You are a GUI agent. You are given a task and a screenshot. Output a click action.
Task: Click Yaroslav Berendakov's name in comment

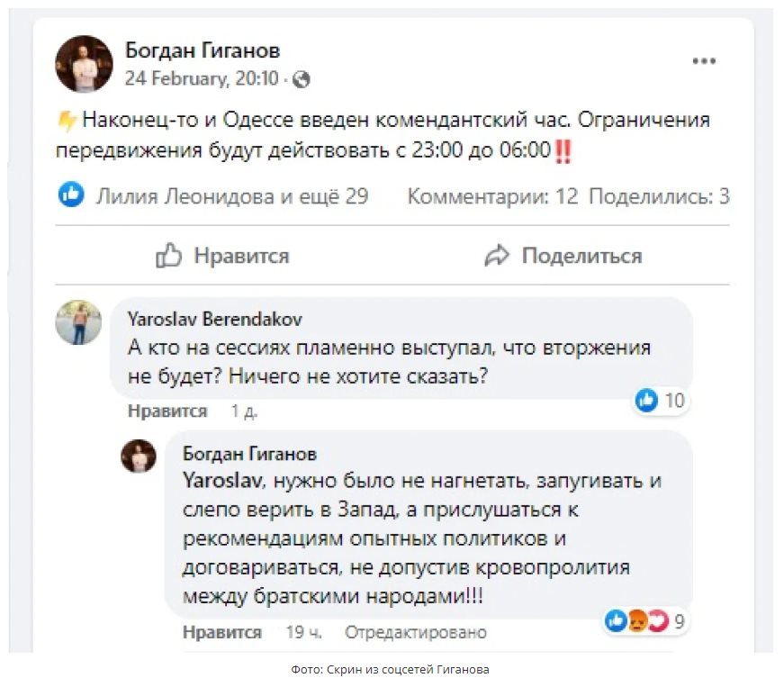(x=215, y=319)
